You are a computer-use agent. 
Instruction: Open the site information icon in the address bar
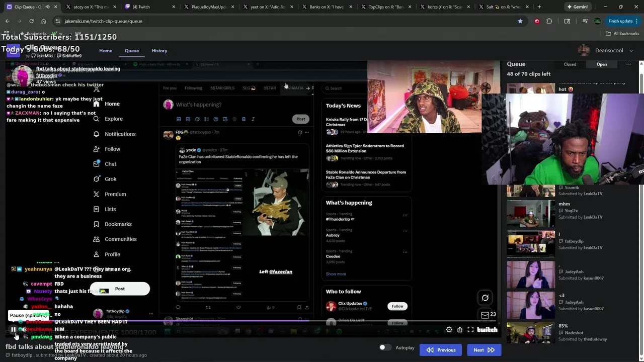[58, 21]
